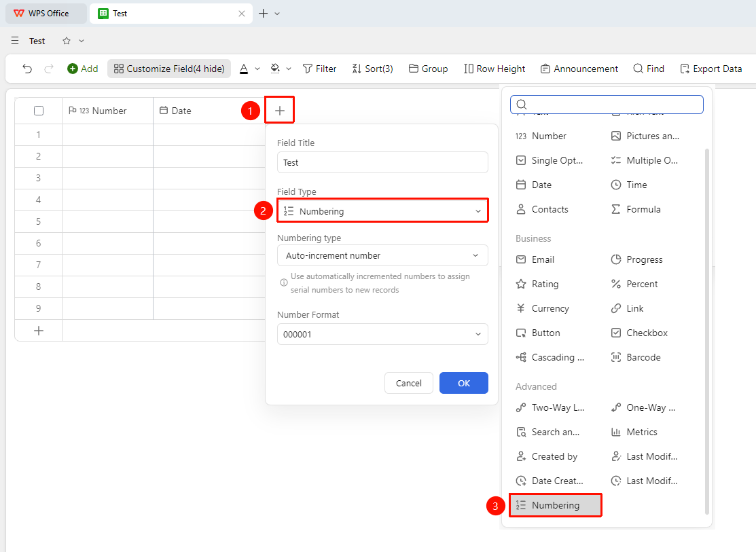Open Customize Field settings
This screenshot has width=756, height=552.
click(169, 69)
